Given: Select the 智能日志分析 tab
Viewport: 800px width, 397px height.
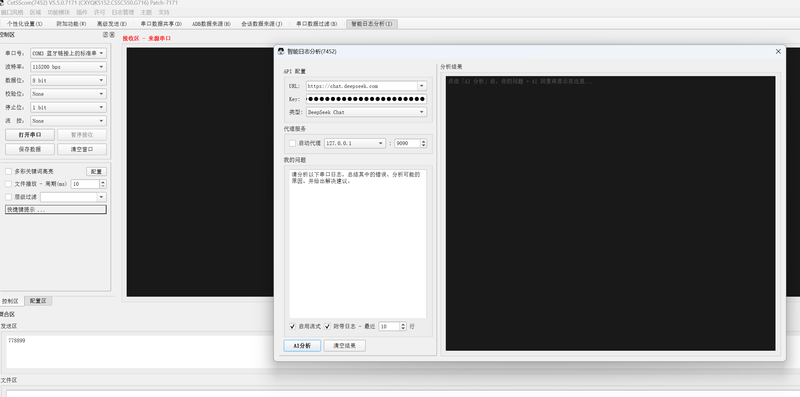Looking at the screenshot, I should click(372, 24).
